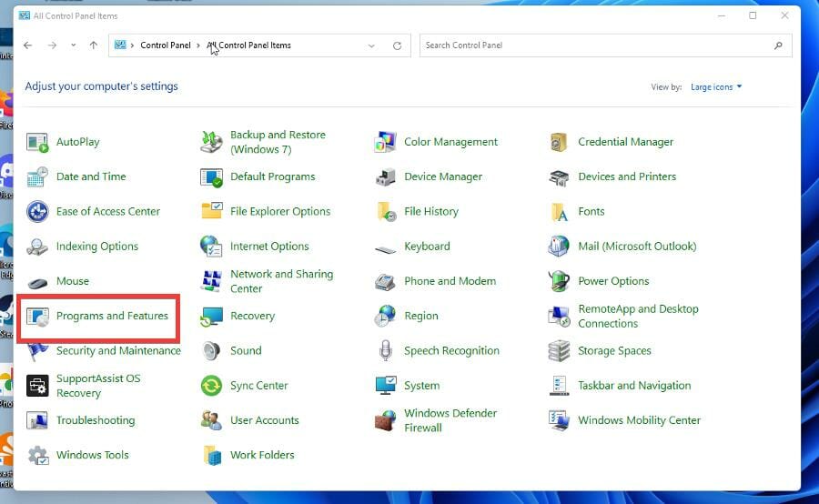Open Security and Maintenance link
Screen dimensions: 819x504
click(x=118, y=351)
